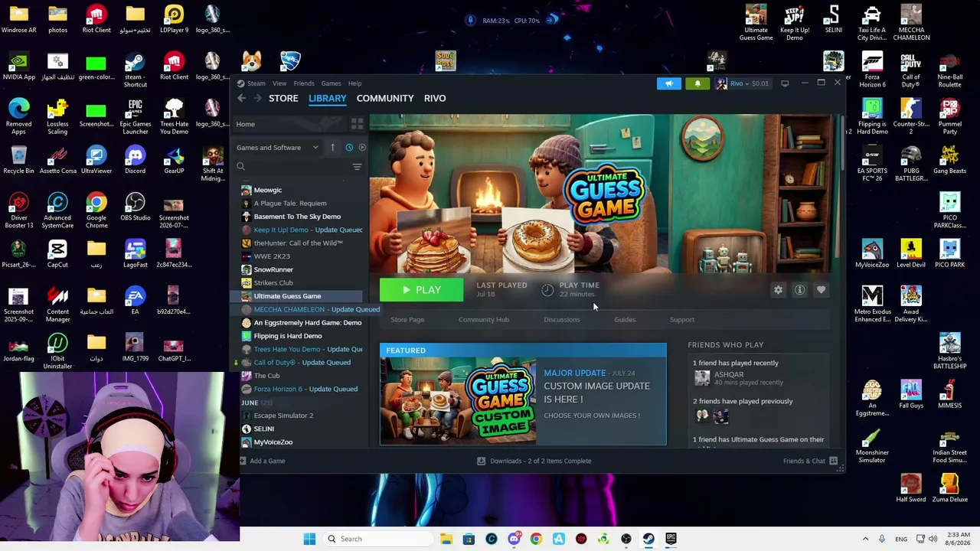This screenshot has width=980, height=551.
Task: Switch to the STORE tab
Action: [283, 98]
